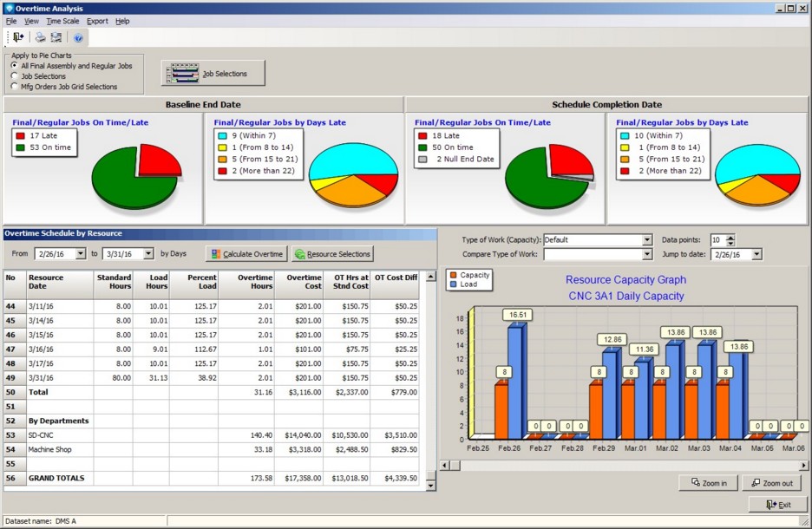Click the exit door toolbar icon
812x529 pixels.
[18, 37]
